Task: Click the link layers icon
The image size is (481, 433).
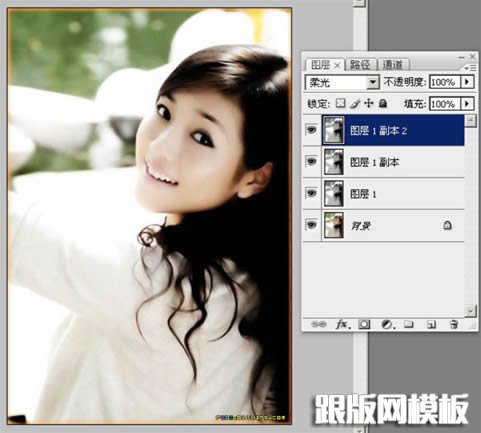Action: tap(318, 324)
